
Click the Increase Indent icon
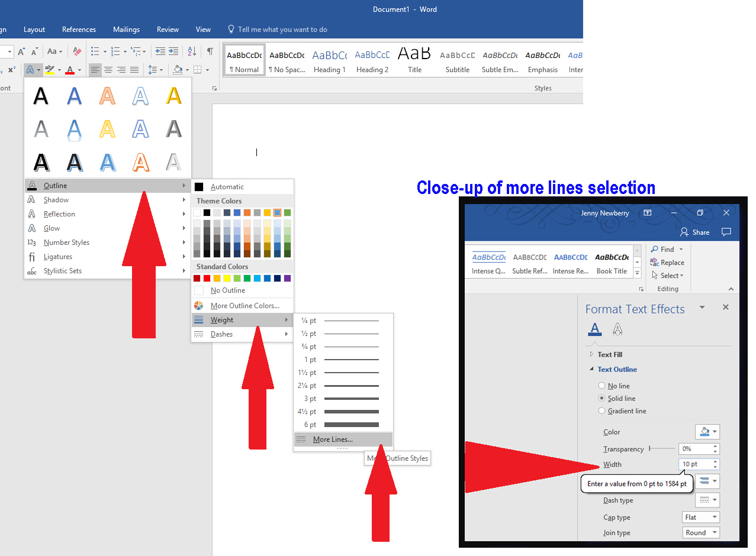[x=173, y=51]
